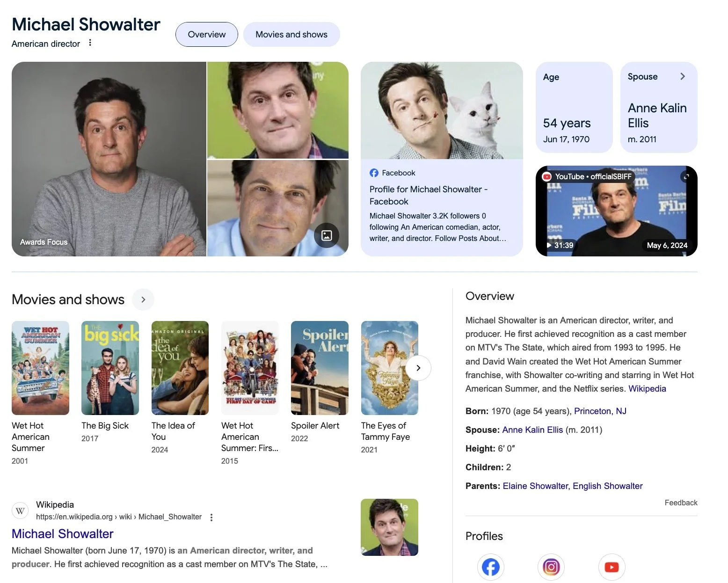This screenshot has width=728, height=583.
Task: Click the Wikipedia W favicon
Action: click(20, 510)
